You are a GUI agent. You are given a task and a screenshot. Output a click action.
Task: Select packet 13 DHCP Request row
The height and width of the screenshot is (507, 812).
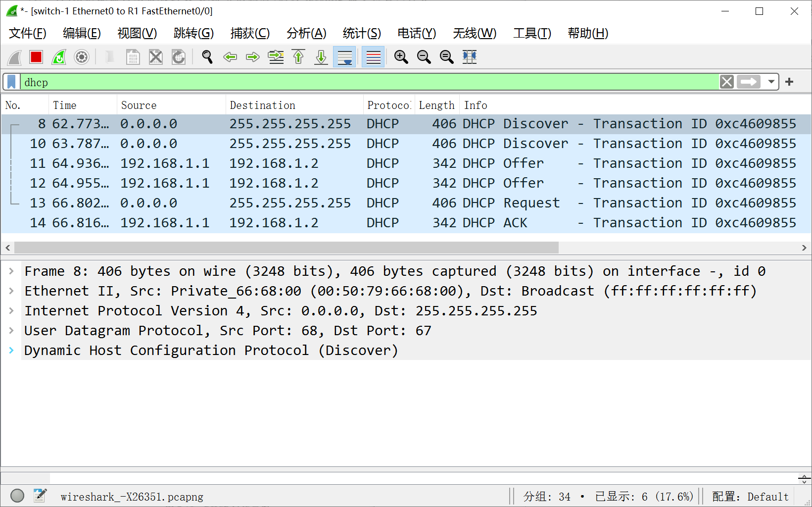(x=406, y=203)
